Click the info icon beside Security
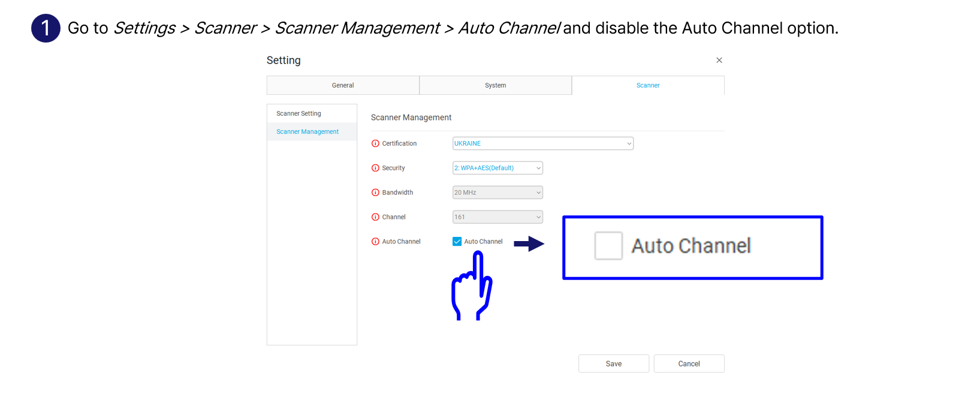This screenshot has height=394, width=980. click(375, 168)
